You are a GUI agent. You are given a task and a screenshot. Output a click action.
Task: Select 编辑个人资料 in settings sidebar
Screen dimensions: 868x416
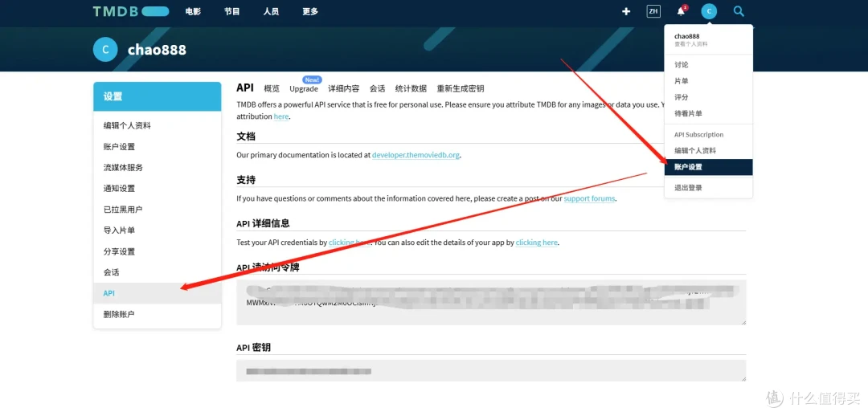tap(158, 125)
